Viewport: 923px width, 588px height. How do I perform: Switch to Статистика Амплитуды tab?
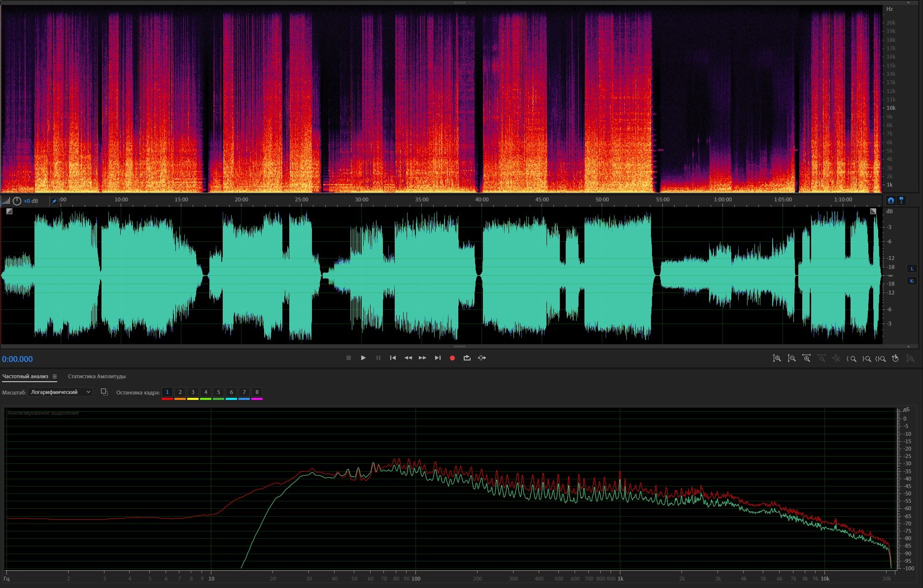pyautogui.click(x=97, y=377)
